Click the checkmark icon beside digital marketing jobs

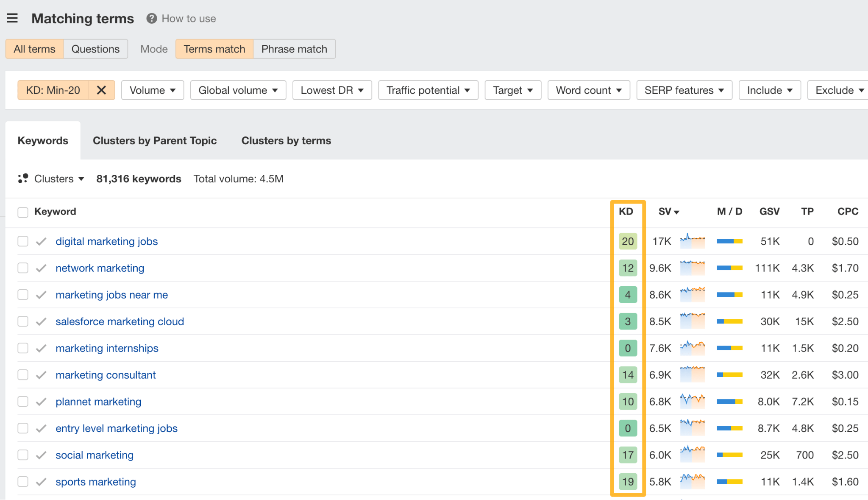point(41,241)
